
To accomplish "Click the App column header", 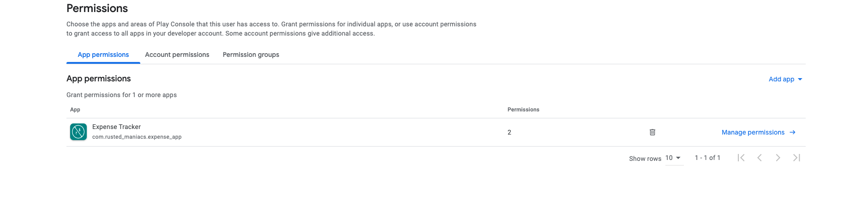I will coord(75,110).
